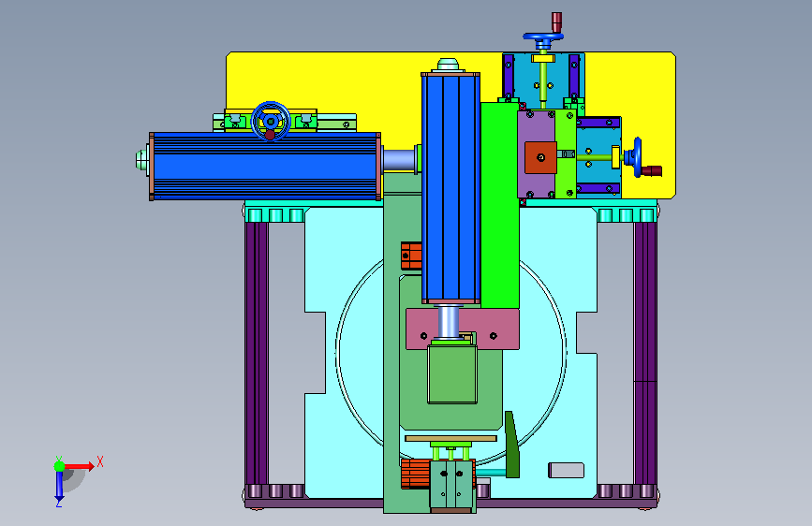Select the green gripper at bottom center
Image resolution: width=812 pixels, height=526 pixels.
451,484
